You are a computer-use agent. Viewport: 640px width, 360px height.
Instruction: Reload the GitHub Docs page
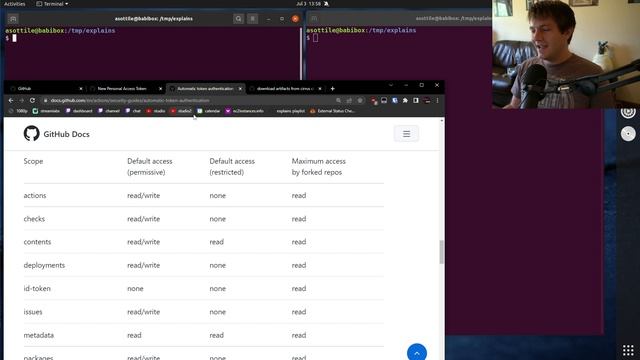pyautogui.click(x=32, y=100)
